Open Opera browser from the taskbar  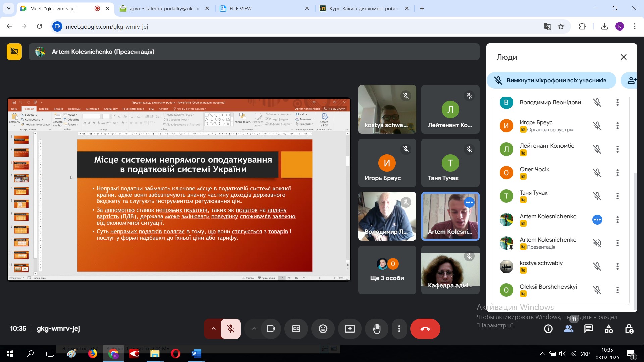[x=175, y=354]
